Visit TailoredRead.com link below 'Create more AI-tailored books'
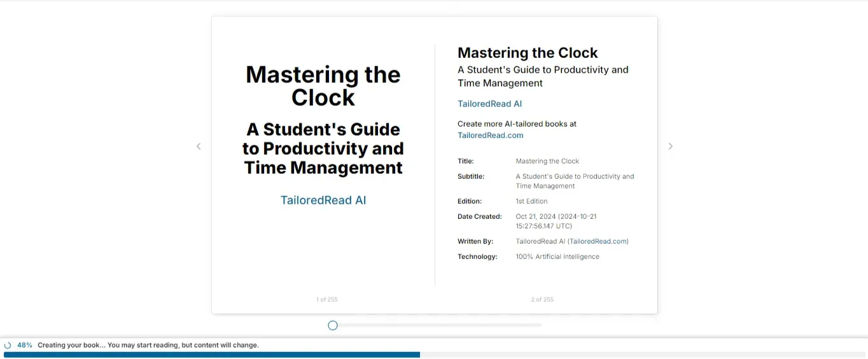This screenshot has height=359, width=868. click(x=490, y=135)
